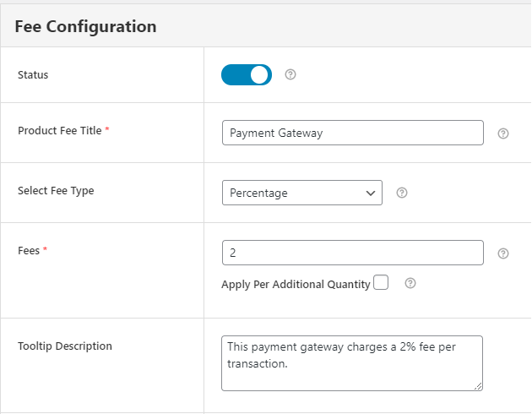Click the 'Apply Per Additional Quantity' label text

coord(296,285)
